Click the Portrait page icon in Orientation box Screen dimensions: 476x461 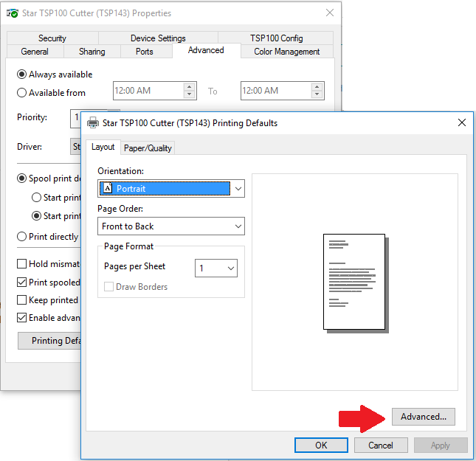click(108, 188)
